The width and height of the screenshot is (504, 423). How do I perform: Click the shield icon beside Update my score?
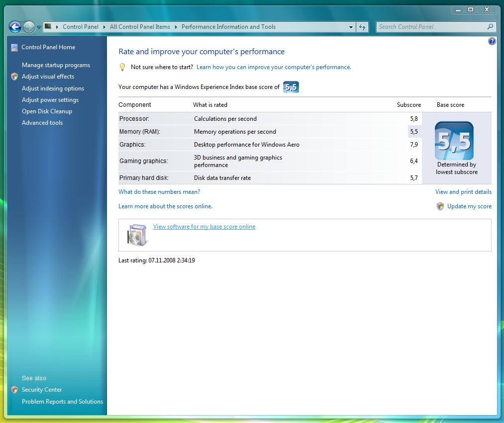pyautogui.click(x=440, y=206)
